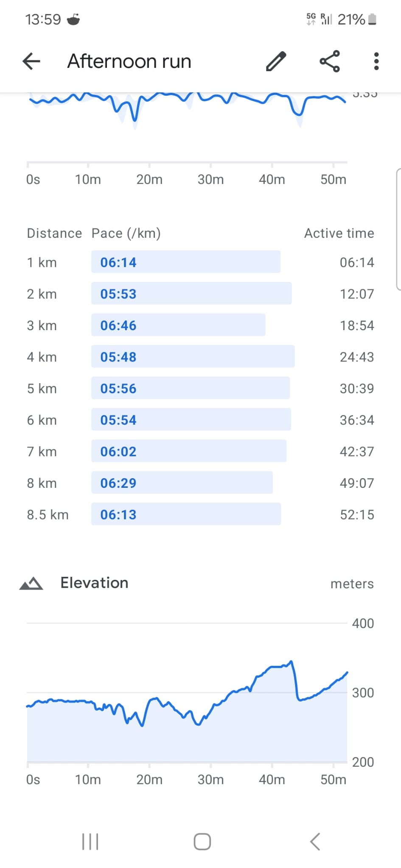Screen dimensions: 401x868
Task: Tap the elevation peak on the graph
Action: (291, 662)
